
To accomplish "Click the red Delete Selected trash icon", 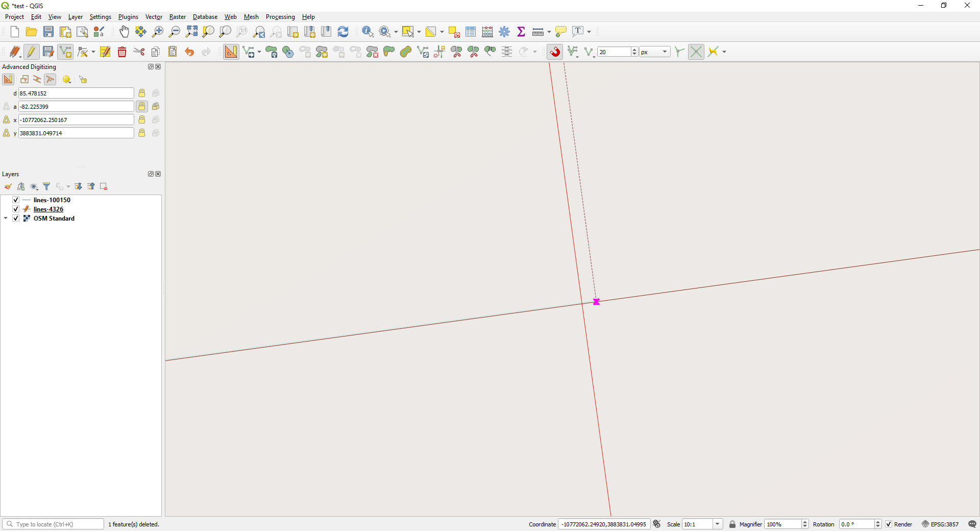I will coord(122,52).
